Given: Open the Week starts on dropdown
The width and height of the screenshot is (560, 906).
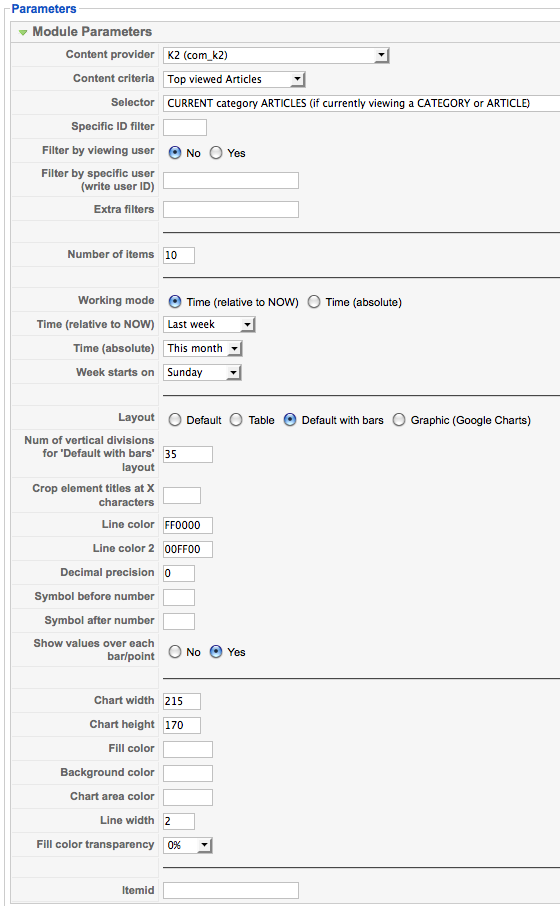Looking at the screenshot, I should coord(202,373).
